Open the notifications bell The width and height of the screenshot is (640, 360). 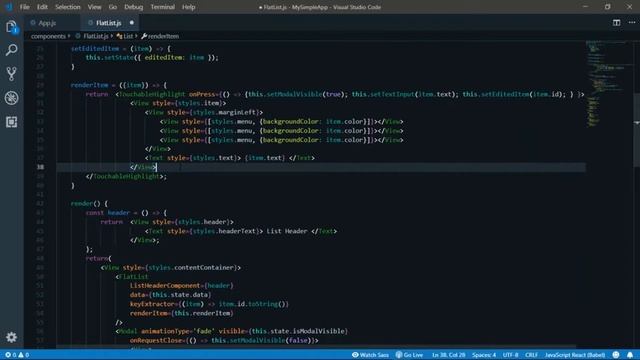[630, 355]
